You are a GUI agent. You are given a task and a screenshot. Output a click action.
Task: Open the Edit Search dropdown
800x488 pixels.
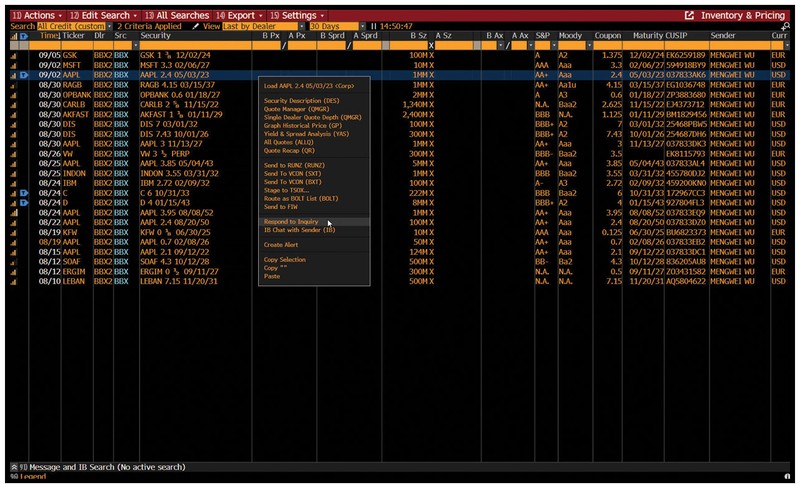click(104, 15)
